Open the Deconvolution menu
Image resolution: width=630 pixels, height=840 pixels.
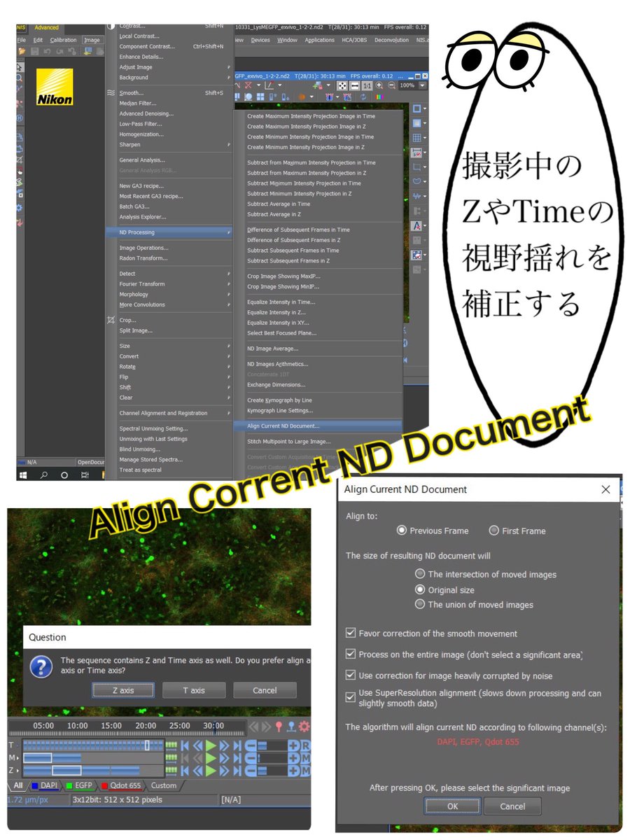(391, 40)
